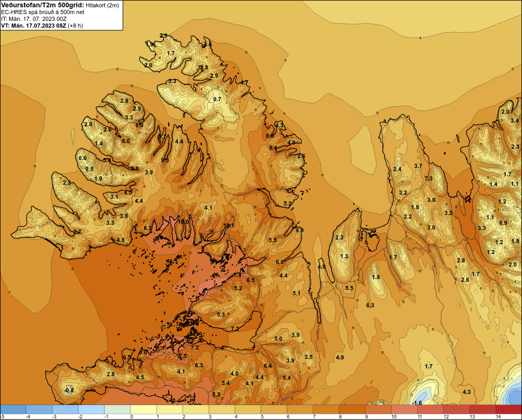This screenshot has width=522, height=420.
Task: Click the temperature value 2.5 on the map
Action: pyautogui.click(x=515, y=147)
